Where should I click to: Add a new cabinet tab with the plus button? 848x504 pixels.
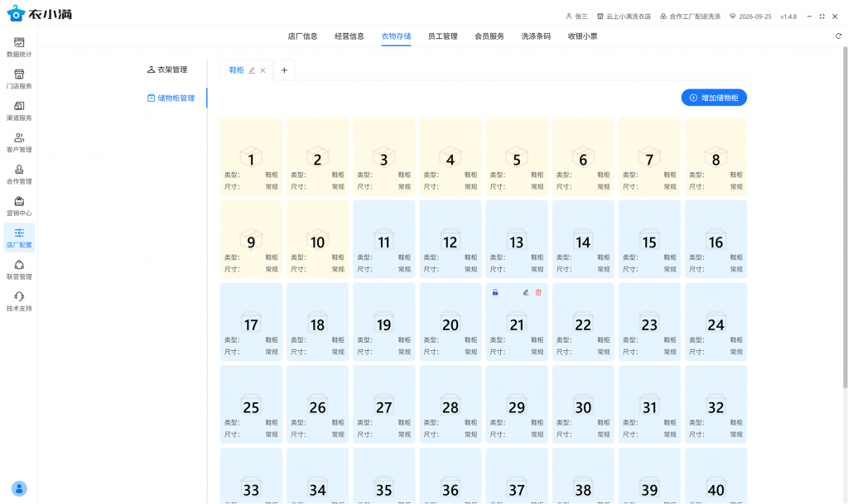tap(284, 70)
